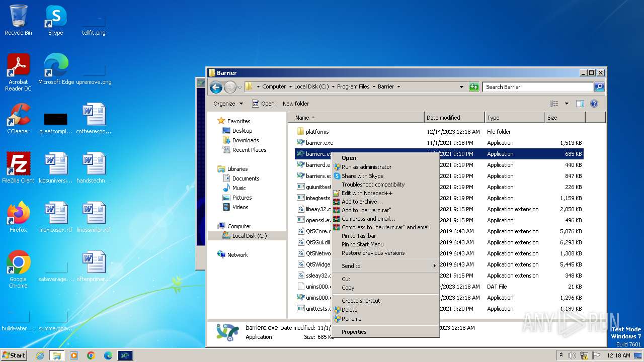Open FileZilla Client desktop icon
This screenshot has width=644, height=362.
pos(18,168)
